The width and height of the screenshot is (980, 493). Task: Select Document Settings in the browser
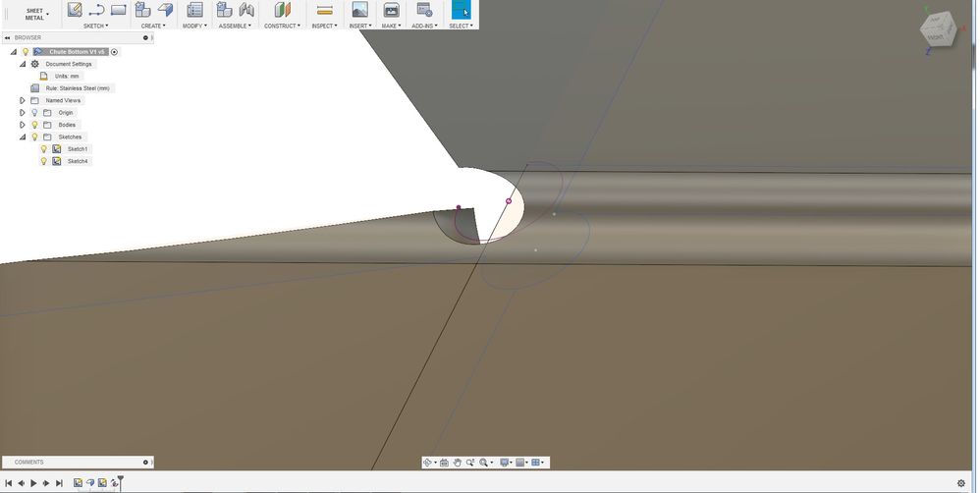click(x=68, y=64)
